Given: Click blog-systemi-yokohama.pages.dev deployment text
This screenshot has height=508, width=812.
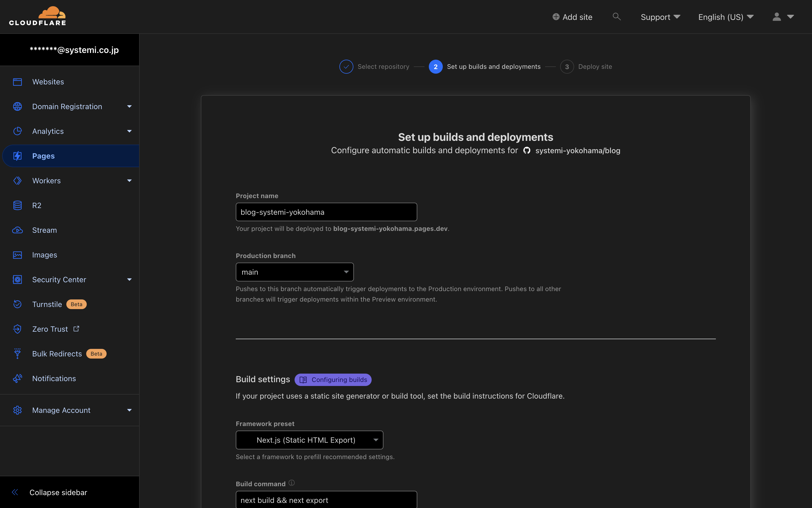Looking at the screenshot, I should [390, 228].
